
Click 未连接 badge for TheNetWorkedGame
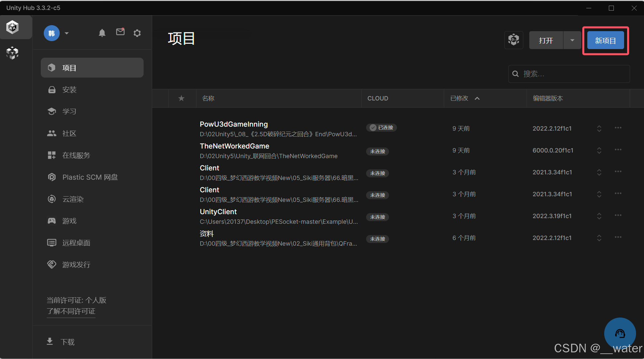click(377, 151)
